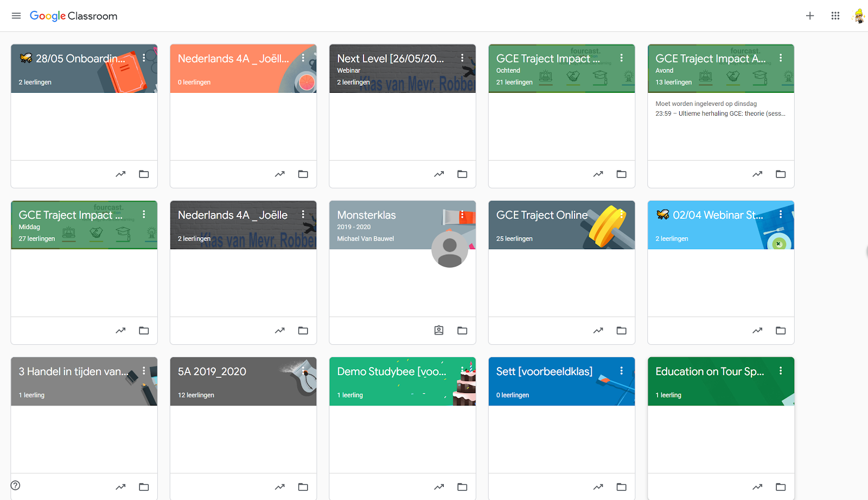Image resolution: width=868 pixels, height=500 pixels.
Task: Open Drive folder for Next Level Webinar class
Action: pyautogui.click(x=462, y=174)
